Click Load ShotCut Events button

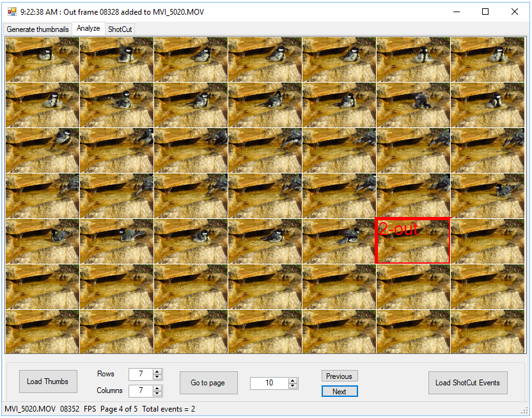click(x=467, y=383)
